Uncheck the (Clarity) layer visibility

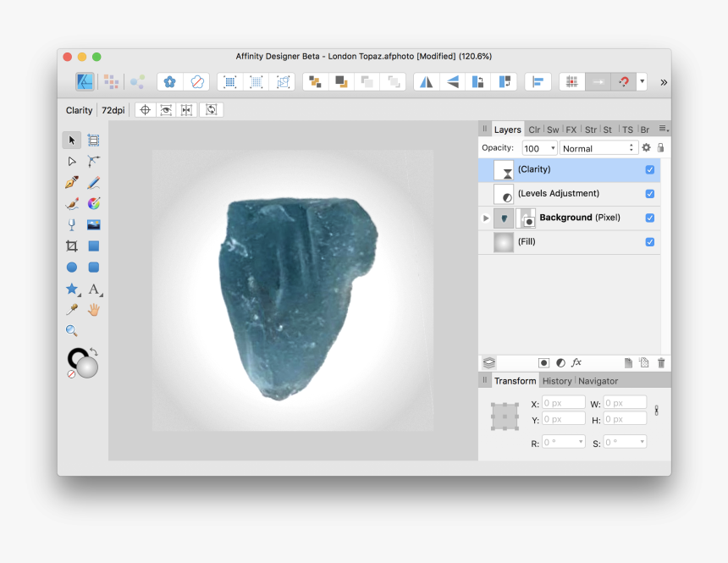tap(649, 169)
